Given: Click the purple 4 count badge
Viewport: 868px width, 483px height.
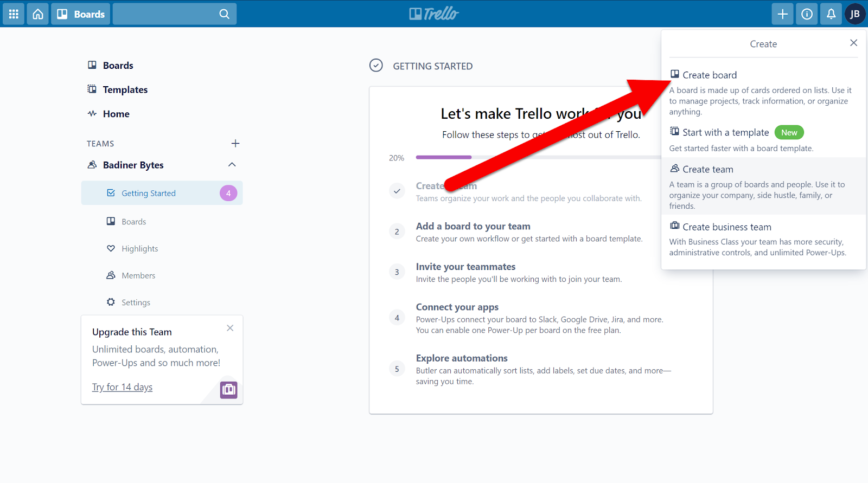Looking at the screenshot, I should click(228, 193).
